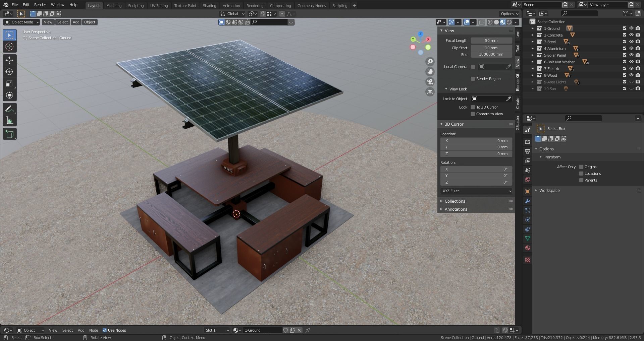Open the Slot 1 material slot dropdown

click(x=217, y=330)
